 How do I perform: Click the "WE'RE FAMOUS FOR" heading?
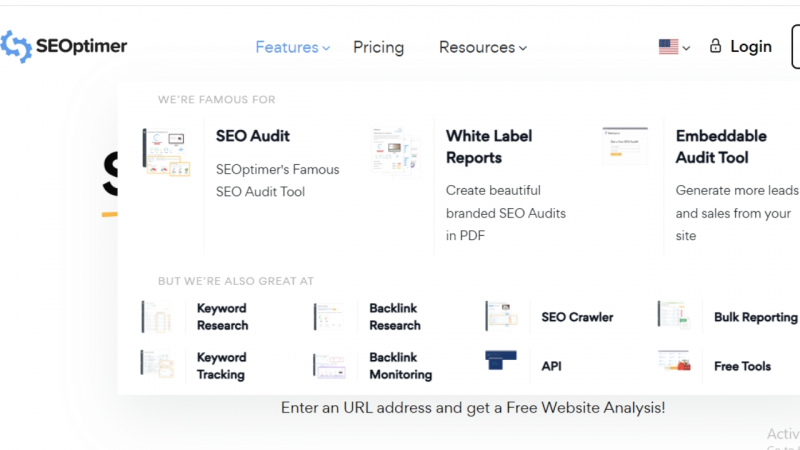pos(216,99)
